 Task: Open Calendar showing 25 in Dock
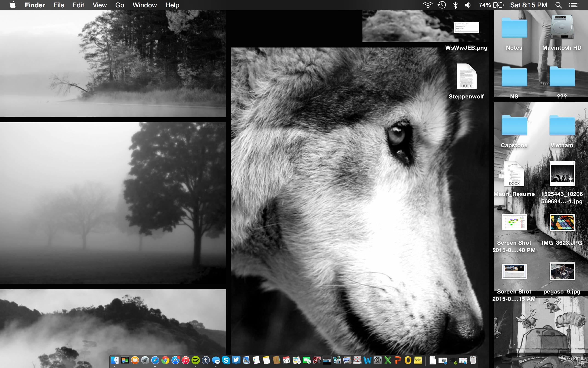point(287,360)
